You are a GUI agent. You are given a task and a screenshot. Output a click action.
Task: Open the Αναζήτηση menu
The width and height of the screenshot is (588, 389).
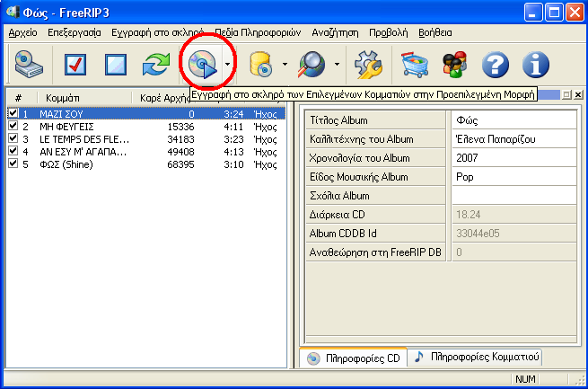pos(335,33)
